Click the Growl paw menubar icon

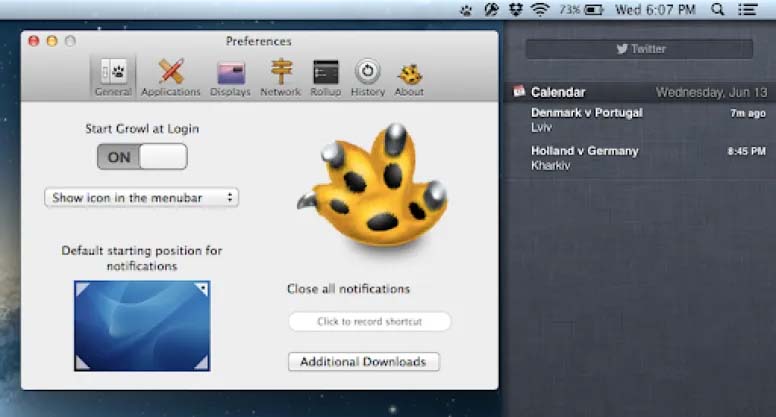(466, 10)
